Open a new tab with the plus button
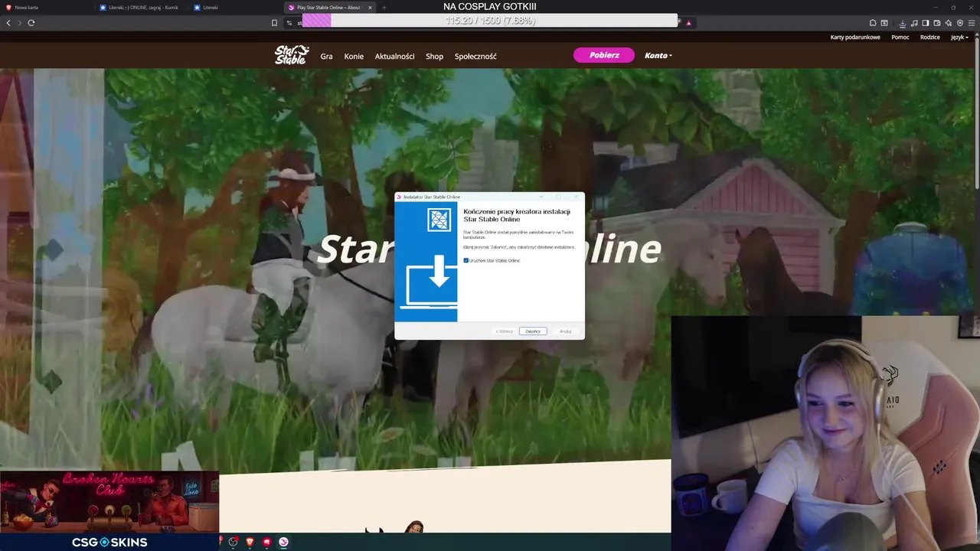 click(384, 7)
